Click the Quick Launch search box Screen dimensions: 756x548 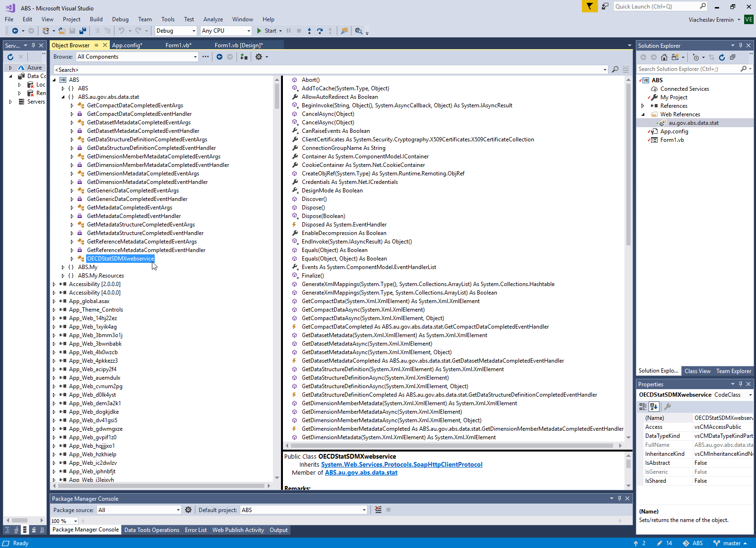pos(660,6)
